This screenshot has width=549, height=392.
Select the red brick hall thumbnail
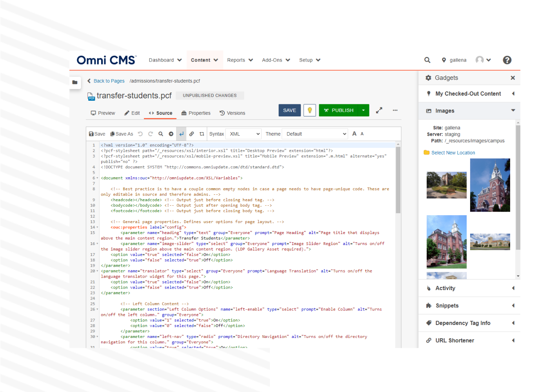447,242
